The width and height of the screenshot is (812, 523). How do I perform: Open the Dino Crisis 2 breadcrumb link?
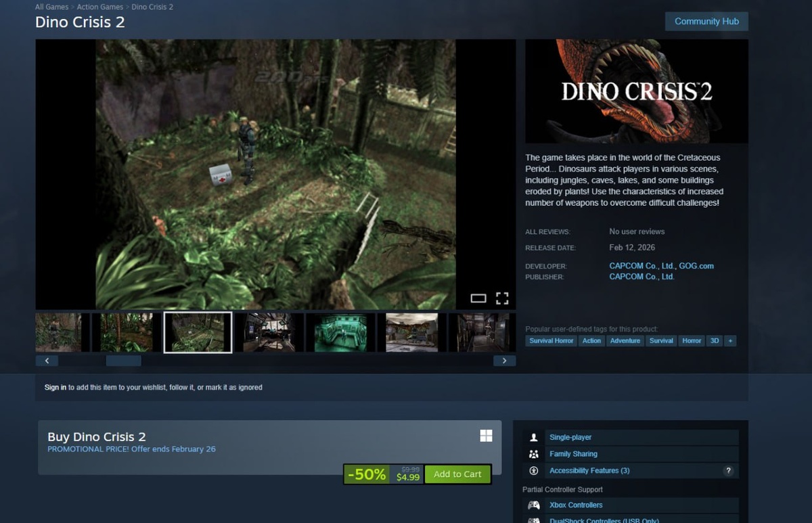click(x=152, y=7)
